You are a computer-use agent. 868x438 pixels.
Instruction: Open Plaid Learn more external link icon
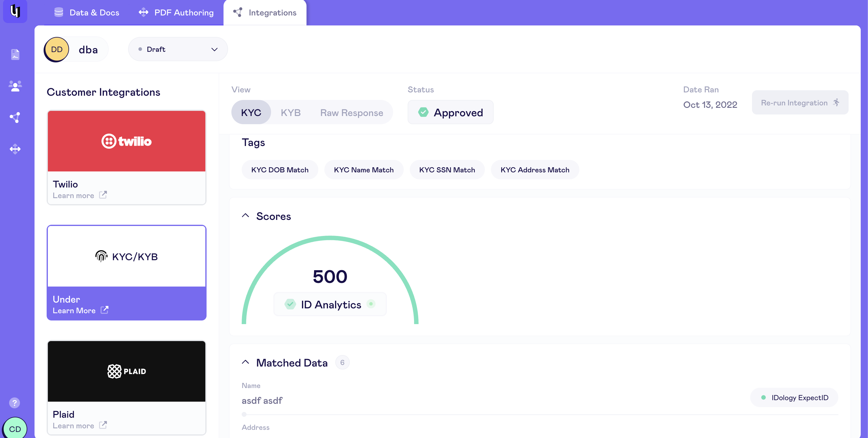pyautogui.click(x=103, y=425)
